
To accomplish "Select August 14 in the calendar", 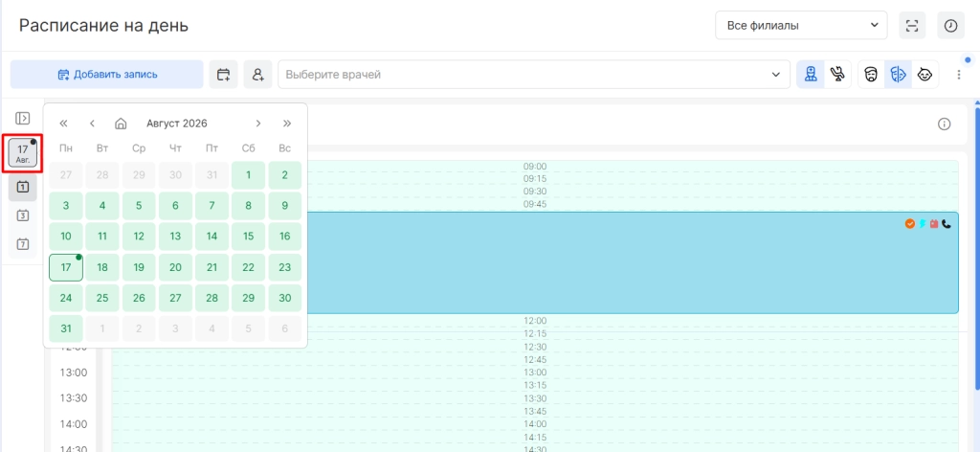I will (212, 237).
